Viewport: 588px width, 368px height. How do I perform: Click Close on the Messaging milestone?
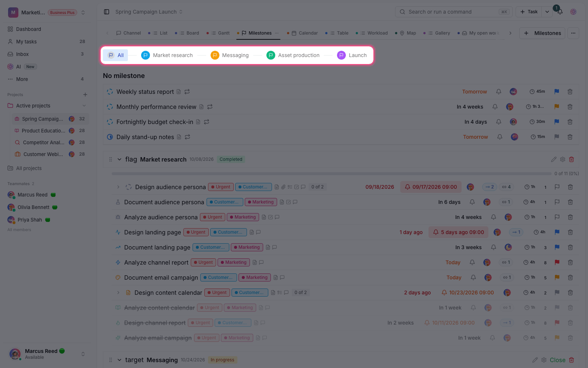557,360
